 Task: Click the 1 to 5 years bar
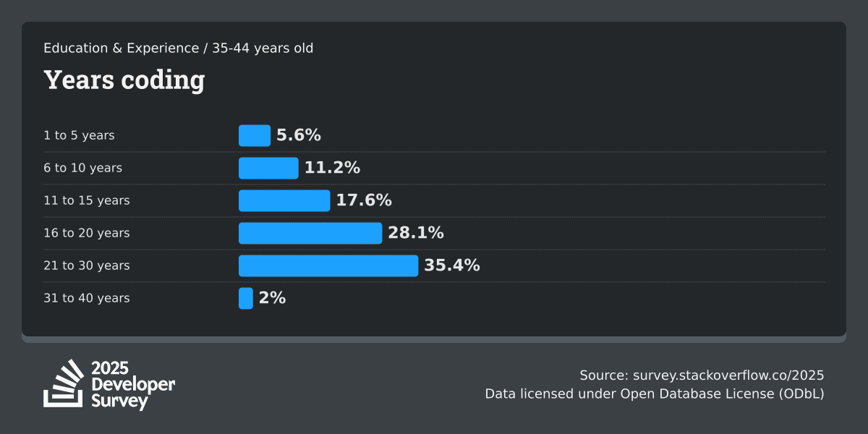(255, 135)
